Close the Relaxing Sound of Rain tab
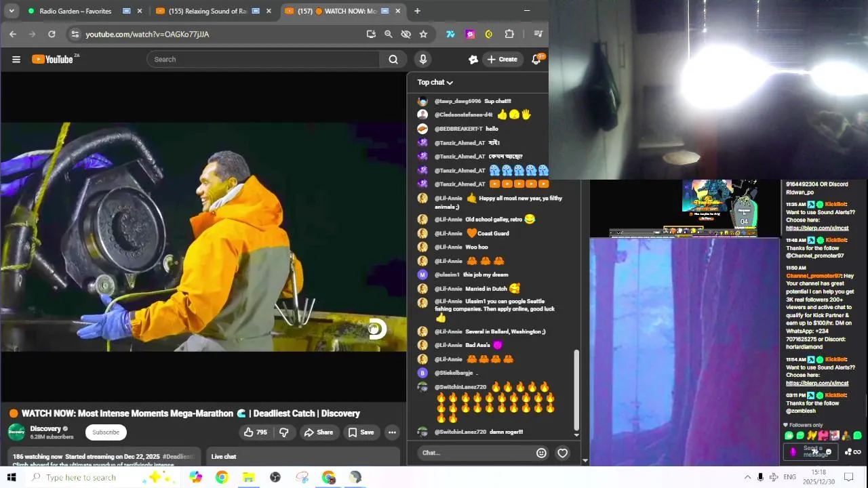The width and height of the screenshot is (868, 488). pyautogui.click(x=269, y=11)
